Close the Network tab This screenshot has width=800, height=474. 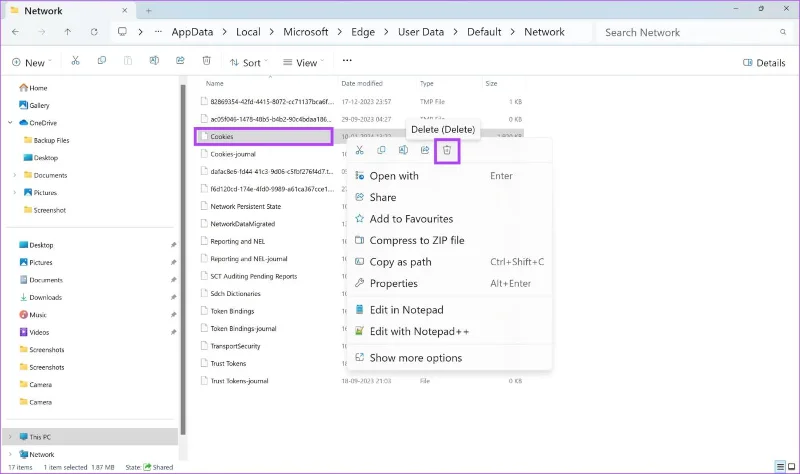click(x=124, y=10)
